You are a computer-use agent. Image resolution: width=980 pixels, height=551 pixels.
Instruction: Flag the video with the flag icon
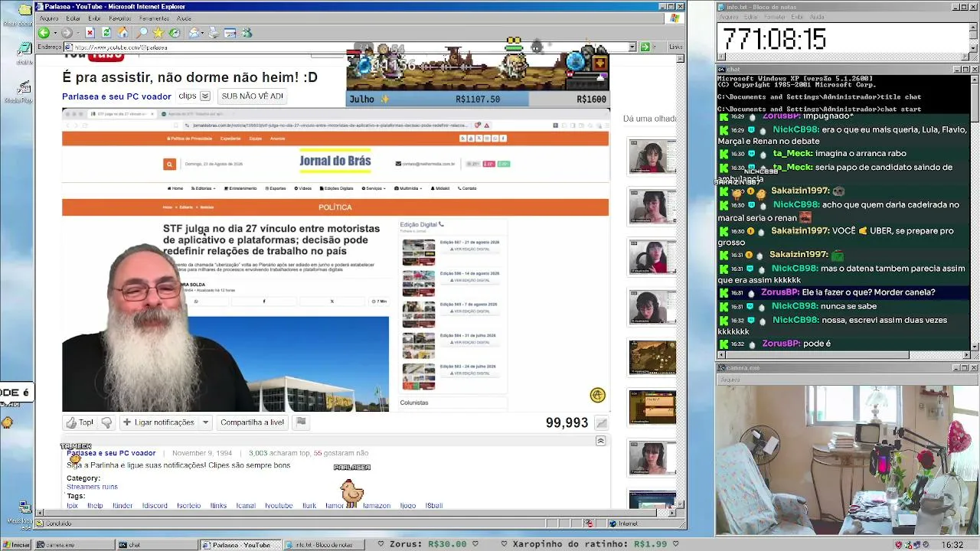point(301,422)
